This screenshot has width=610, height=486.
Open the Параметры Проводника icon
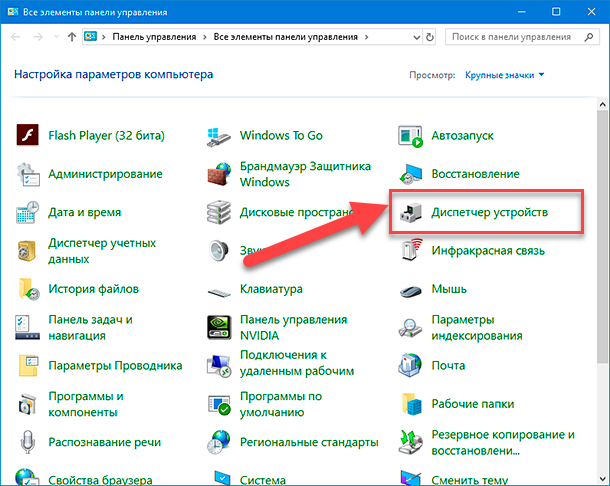coord(28,365)
